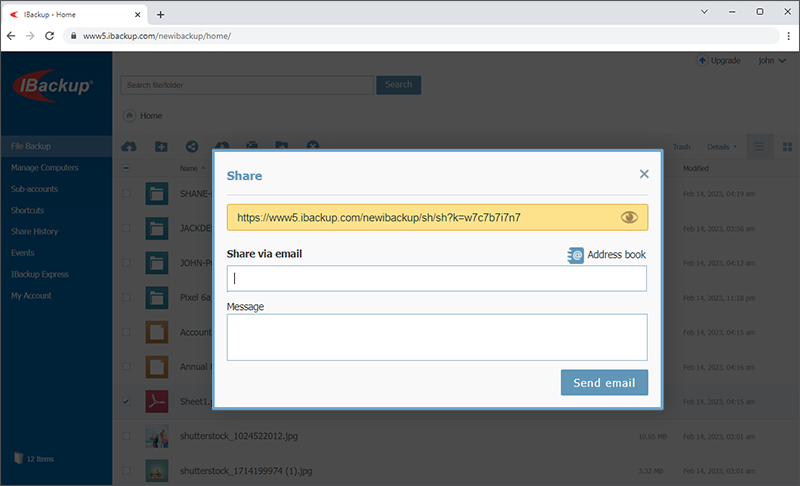Click the upload cloud icon in toolbar
This screenshot has width=800, height=486.
point(129,147)
